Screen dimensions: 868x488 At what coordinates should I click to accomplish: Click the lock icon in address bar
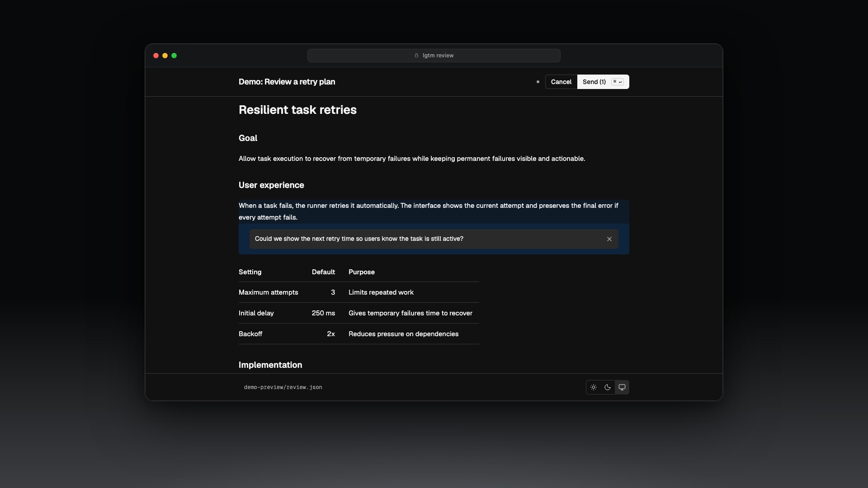(416, 56)
